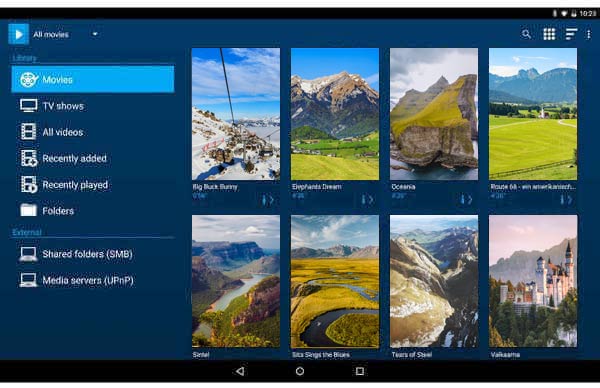
Task: Open the TV shows section
Action: [x=93, y=106]
